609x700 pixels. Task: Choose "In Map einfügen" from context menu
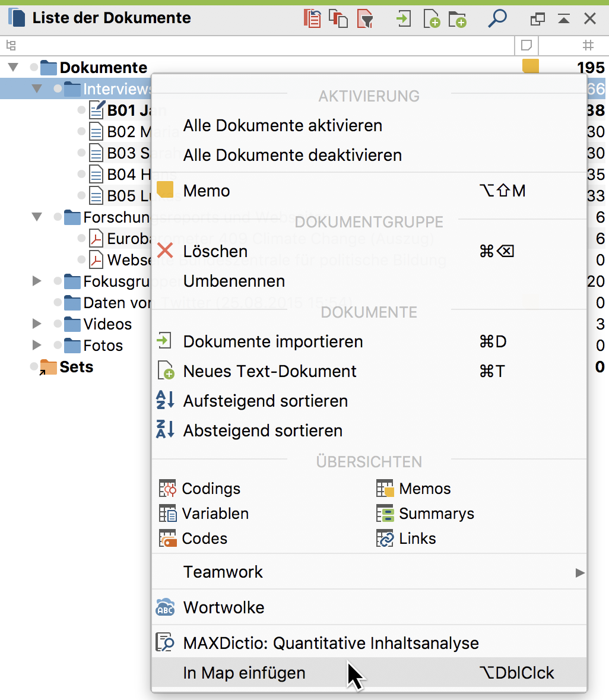click(245, 673)
